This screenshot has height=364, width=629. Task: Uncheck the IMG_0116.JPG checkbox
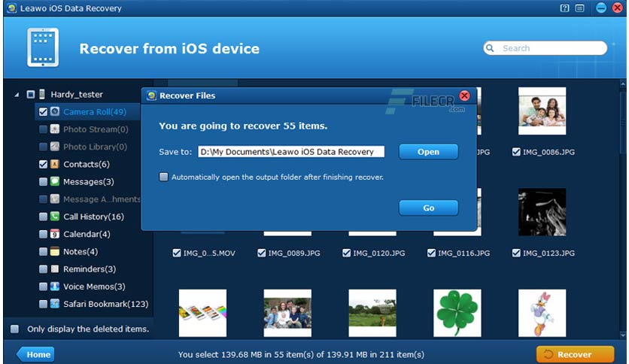click(431, 253)
